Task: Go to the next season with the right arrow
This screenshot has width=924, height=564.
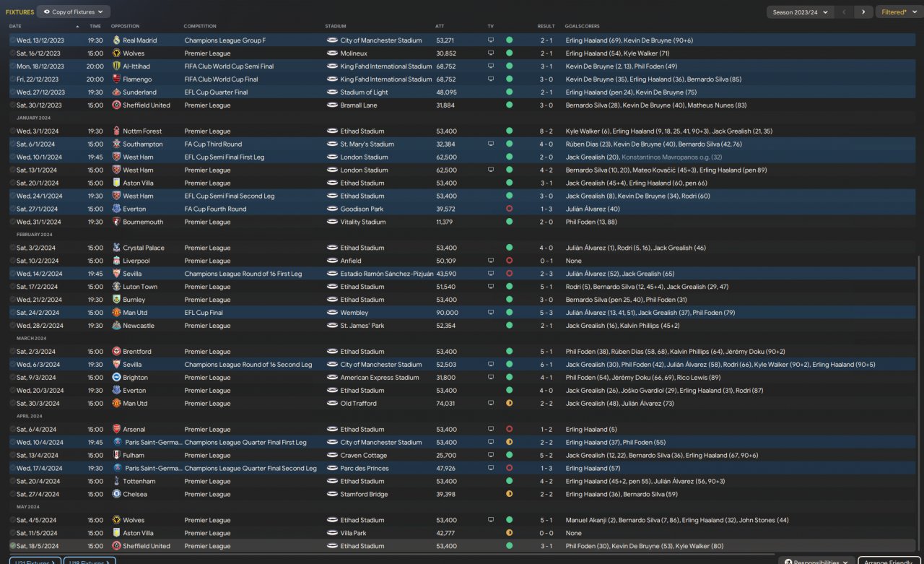Action: point(863,12)
